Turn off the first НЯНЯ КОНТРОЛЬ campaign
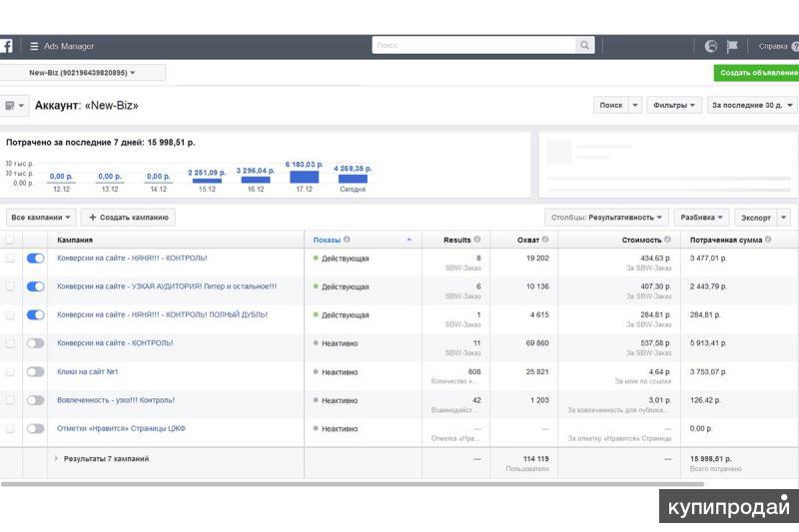799x532 pixels. (35, 258)
